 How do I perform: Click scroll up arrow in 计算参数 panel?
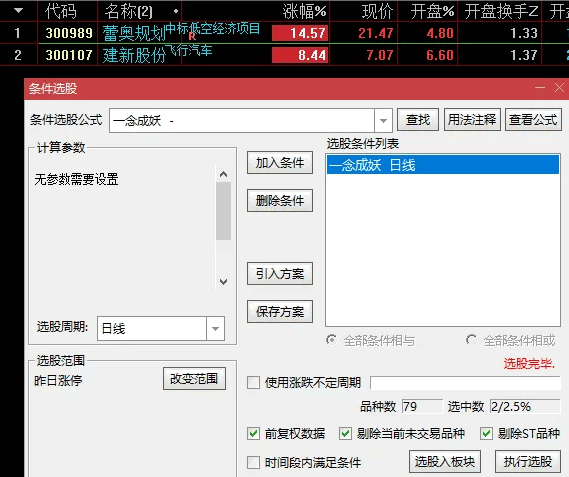(224, 174)
